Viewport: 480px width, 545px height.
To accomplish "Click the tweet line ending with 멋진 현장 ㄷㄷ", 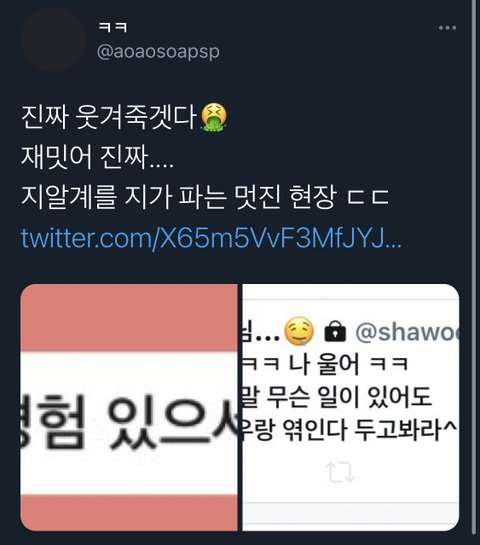I will pos(205,197).
